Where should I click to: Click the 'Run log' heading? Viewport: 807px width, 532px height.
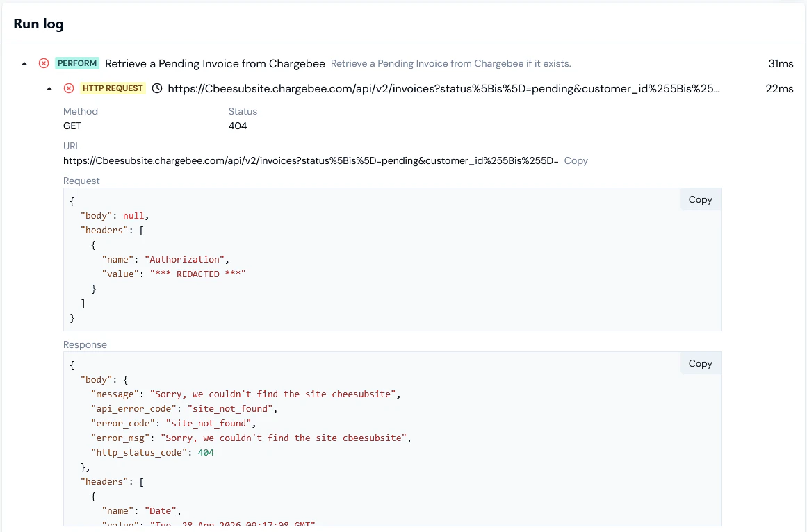[x=39, y=24]
